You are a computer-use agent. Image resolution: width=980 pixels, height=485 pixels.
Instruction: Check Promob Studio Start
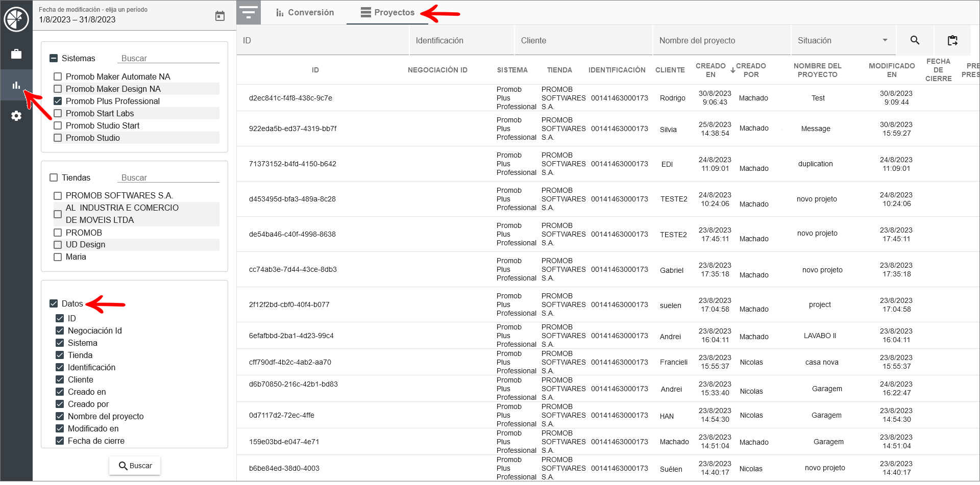(x=58, y=125)
